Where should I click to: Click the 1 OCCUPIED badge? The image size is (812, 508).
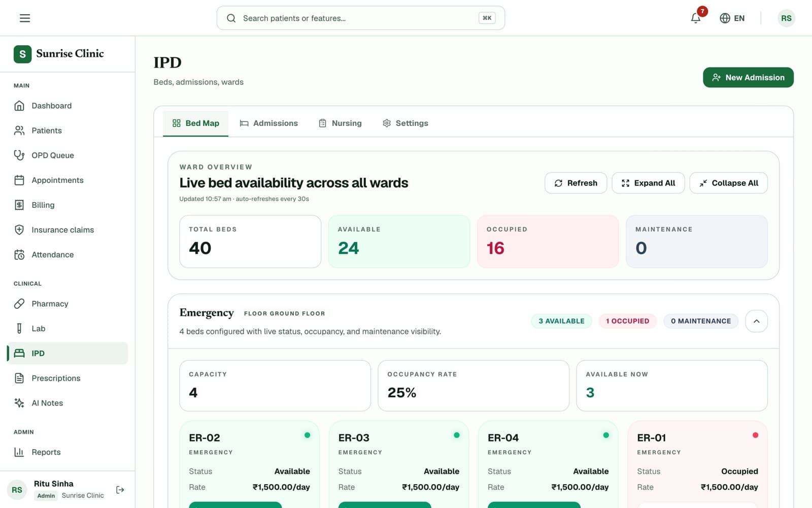pos(627,321)
